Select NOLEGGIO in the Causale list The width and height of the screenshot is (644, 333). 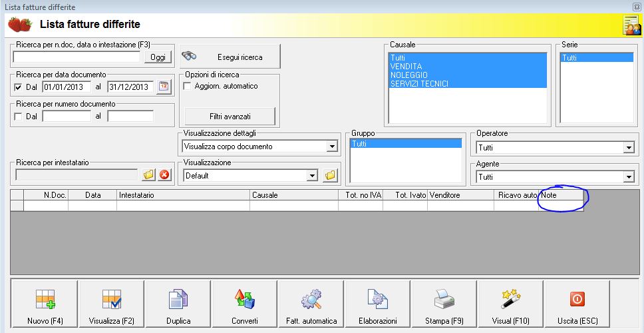tap(468, 75)
